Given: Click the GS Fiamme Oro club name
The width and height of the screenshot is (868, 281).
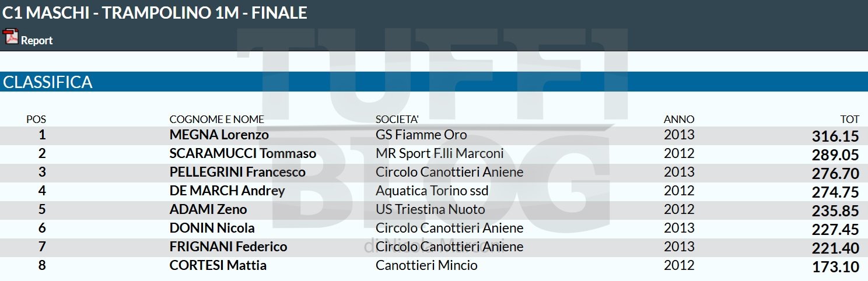Looking at the screenshot, I should [x=421, y=135].
